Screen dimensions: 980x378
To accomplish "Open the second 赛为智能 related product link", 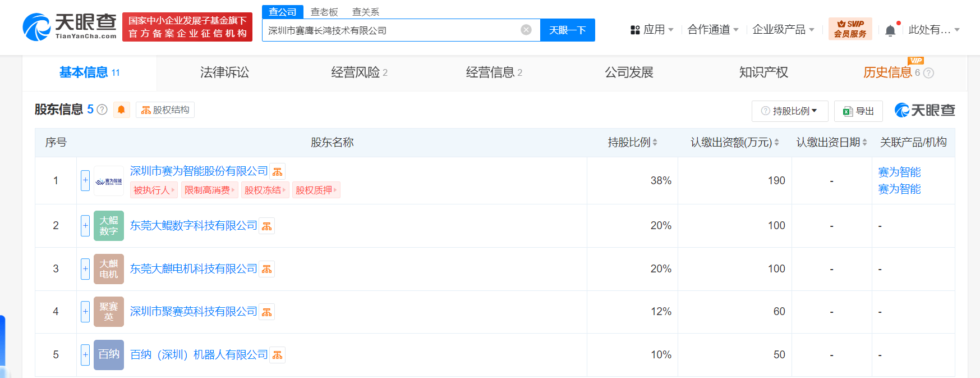I will coord(899,189).
